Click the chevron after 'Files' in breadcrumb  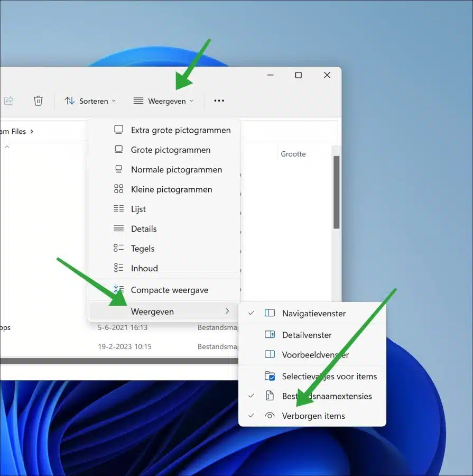32,132
